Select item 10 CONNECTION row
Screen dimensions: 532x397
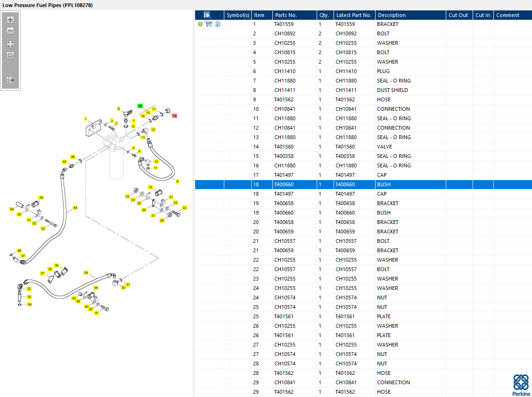[x=363, y=109]
